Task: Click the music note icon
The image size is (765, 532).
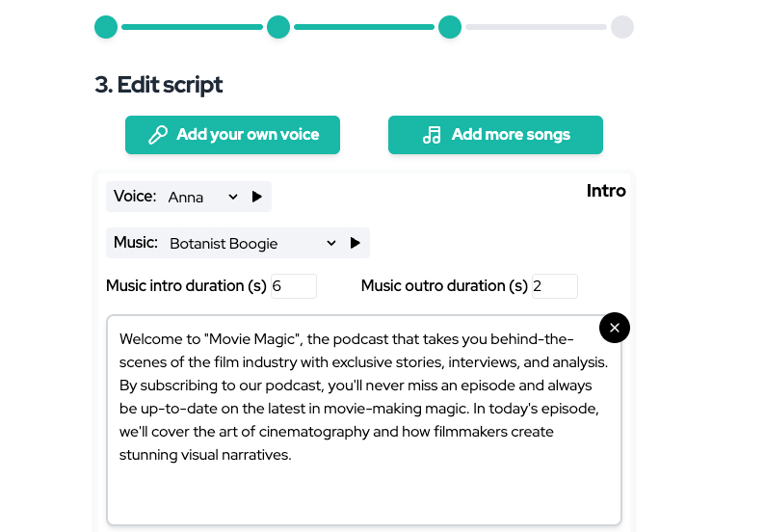Action: click(x=432, y=135)
